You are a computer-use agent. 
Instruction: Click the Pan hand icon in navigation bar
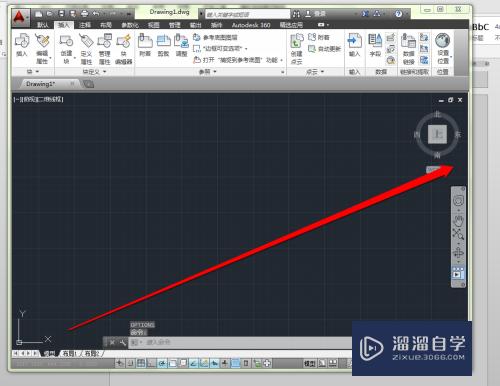click(458, 220)
